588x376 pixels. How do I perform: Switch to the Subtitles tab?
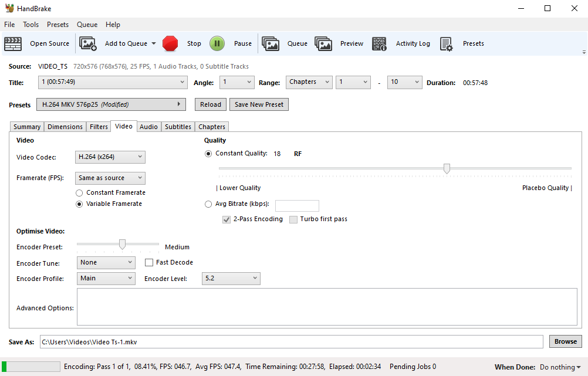tap(178, 127)
